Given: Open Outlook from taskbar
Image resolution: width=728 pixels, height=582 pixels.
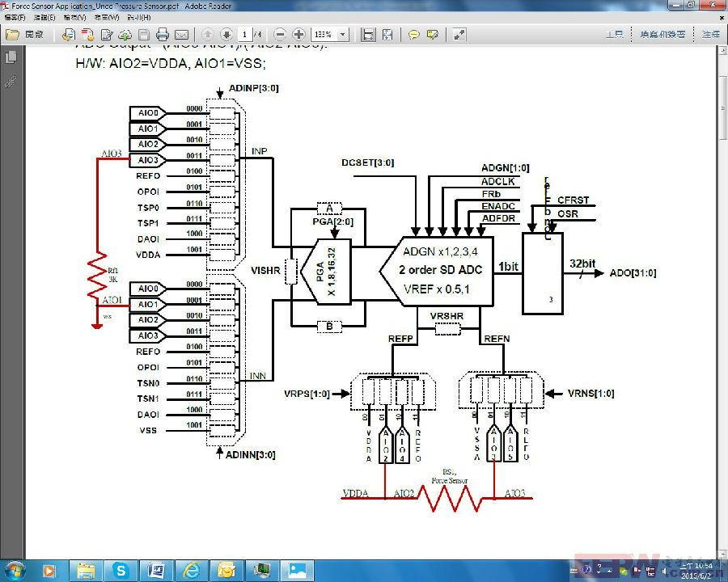Looking at the screenshot, I should (226, 571).
